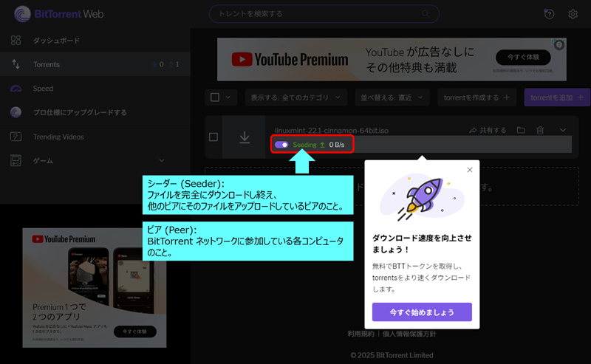Click the Seeding status label
The height and width of the screenshot is (364, 591).
(304, 145)
